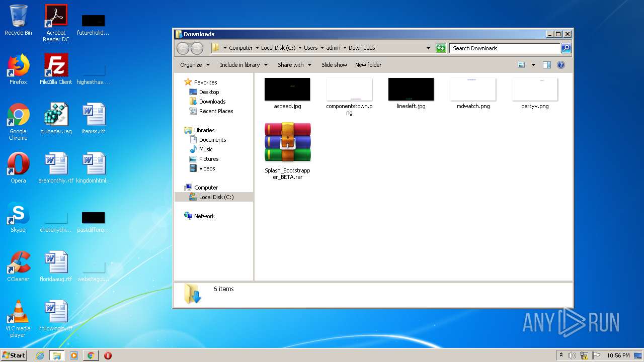Click the change view icon
This screenshot has height=362, width=644.
pos(521,65)
